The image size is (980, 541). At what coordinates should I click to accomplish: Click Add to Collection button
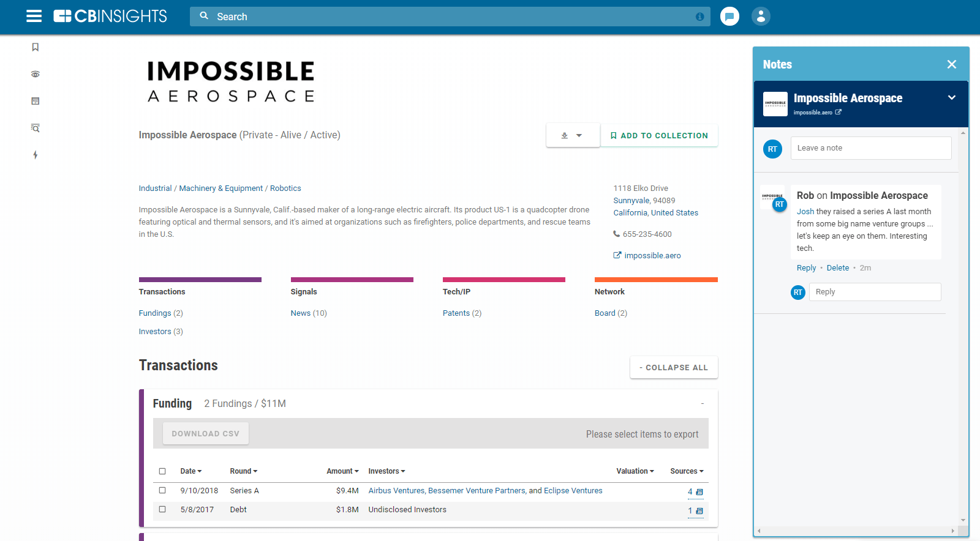[x=659, y=135]
